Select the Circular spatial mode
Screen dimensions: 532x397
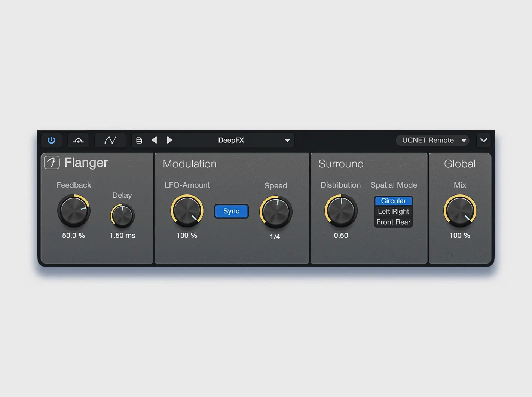(x=393, y=201)
